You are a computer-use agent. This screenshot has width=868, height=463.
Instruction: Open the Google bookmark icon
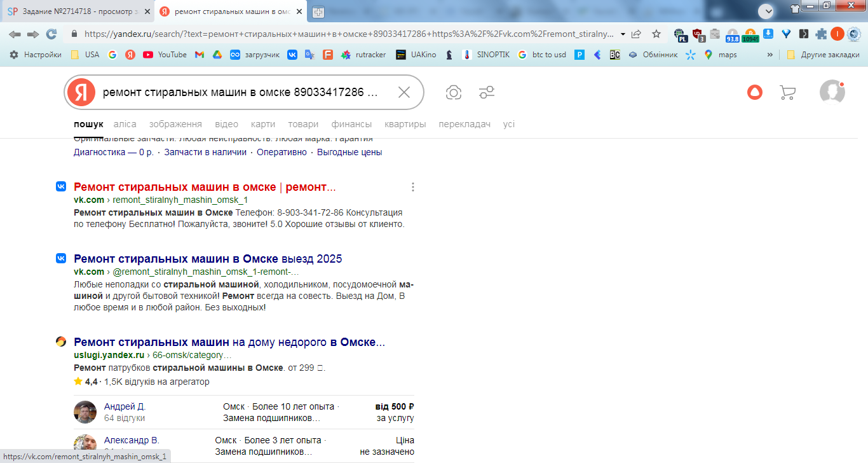click(x=112, y=55)
